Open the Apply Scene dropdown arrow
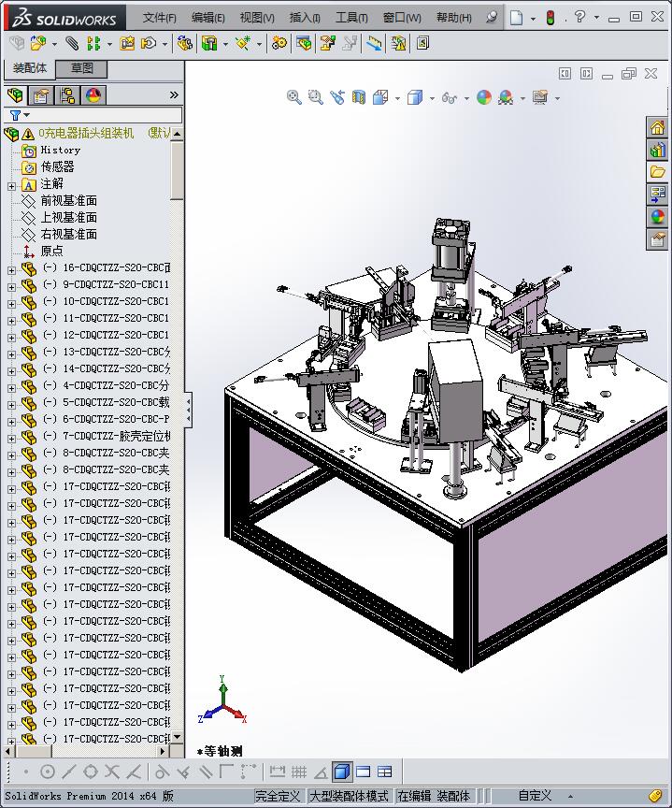The width and height of the screenshot is (672, 808). (522, 98)
